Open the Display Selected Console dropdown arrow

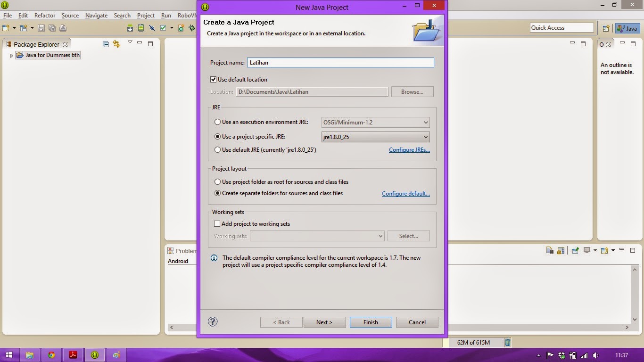click(x=595, y=250)
